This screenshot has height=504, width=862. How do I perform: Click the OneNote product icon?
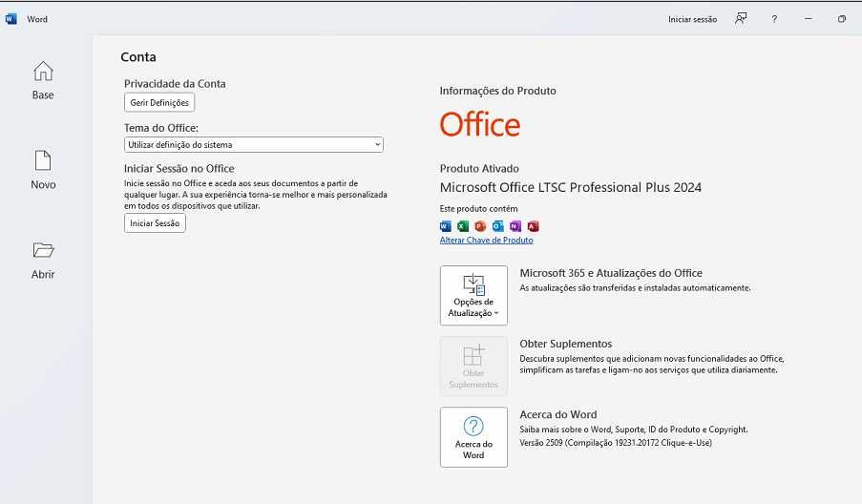tap(515, 226)
